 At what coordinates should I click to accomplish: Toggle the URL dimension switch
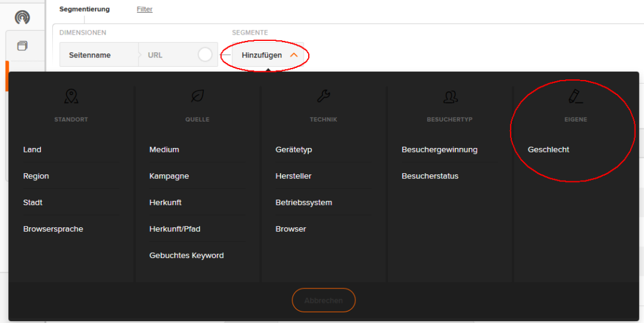(205, 55)
